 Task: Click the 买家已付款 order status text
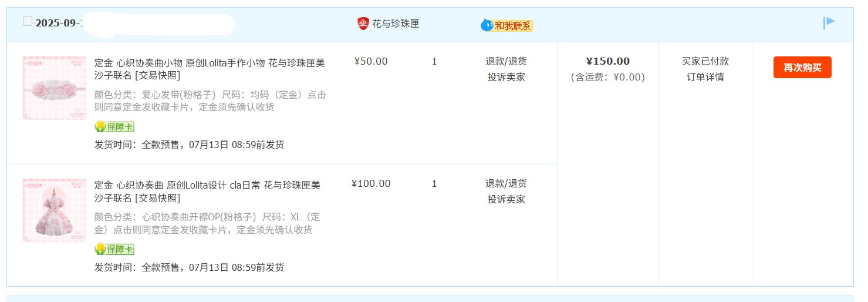pyautogui.click(x=705, y=61)
